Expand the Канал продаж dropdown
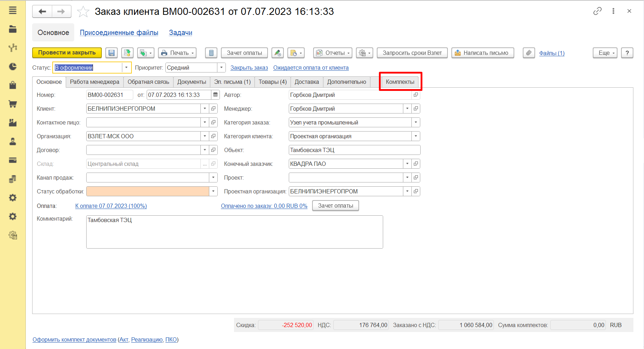The width and height of the screenshot is (644, 349). (213, 178)
